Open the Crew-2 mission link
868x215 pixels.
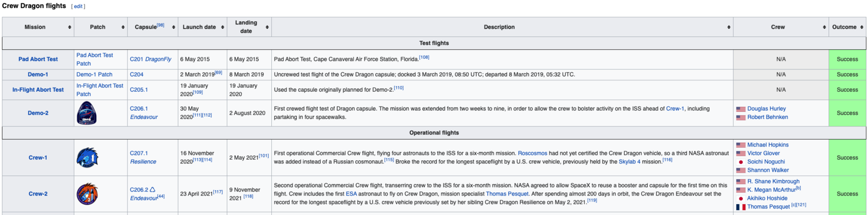click(x=38, y=194)
